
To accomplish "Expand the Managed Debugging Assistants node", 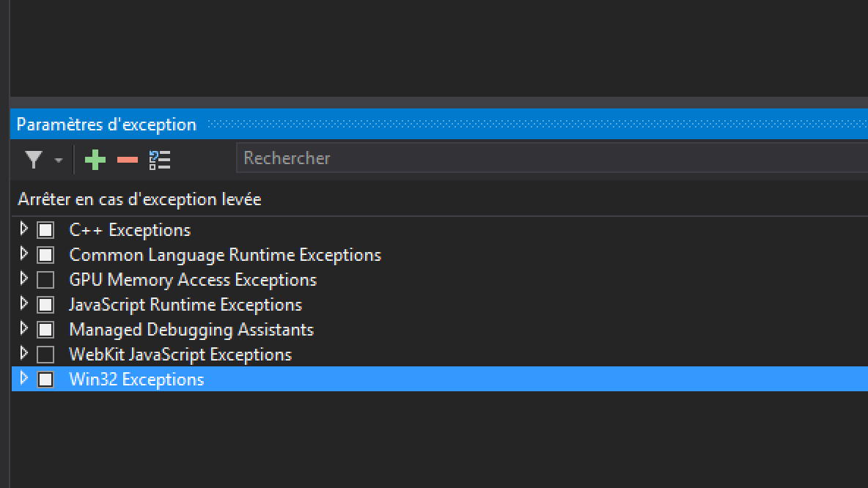I will [23, 329].
